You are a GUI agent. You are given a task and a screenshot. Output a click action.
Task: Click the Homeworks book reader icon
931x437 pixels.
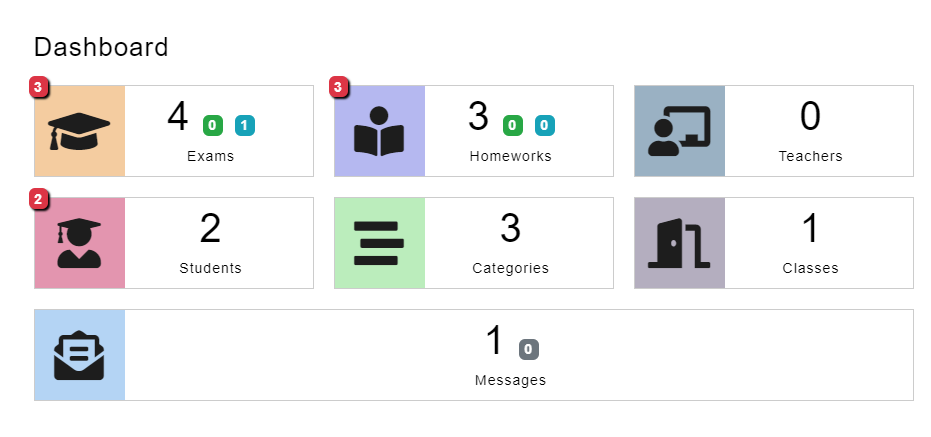click(379, 131)
